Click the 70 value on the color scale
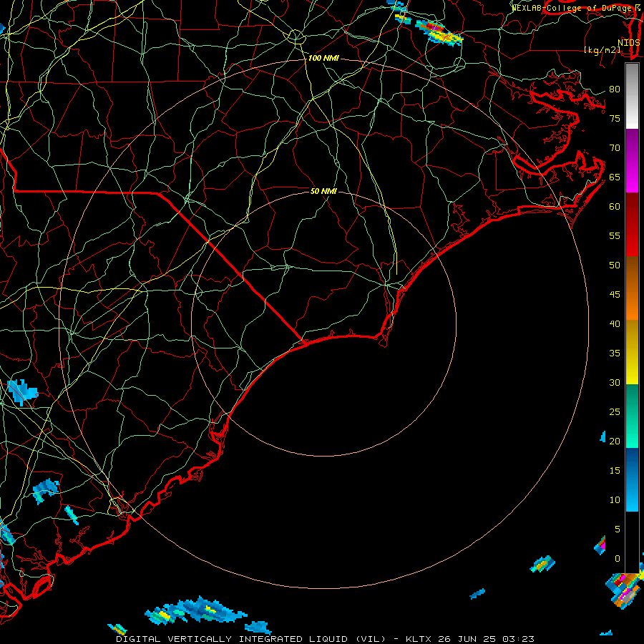The width and height of the screenshot is (644, 644). point(615,148)
